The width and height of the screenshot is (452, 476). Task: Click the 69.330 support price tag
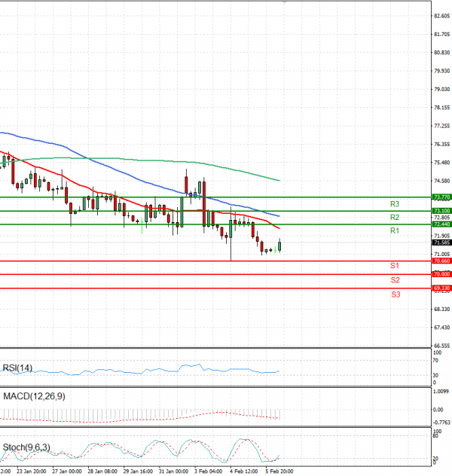(441, 288)
